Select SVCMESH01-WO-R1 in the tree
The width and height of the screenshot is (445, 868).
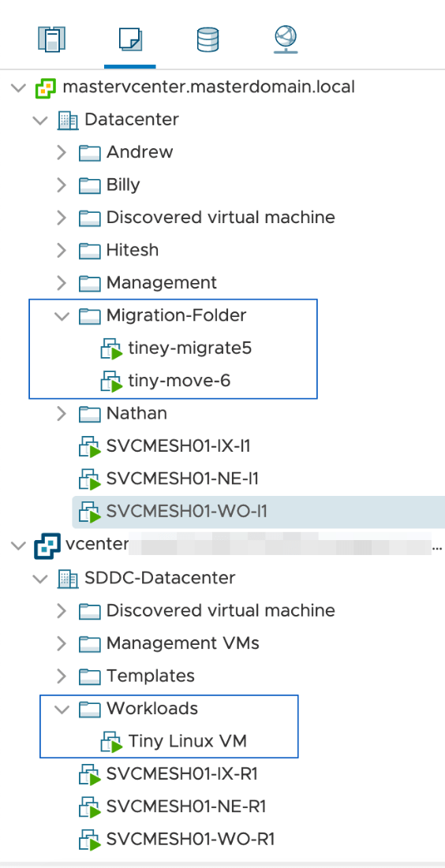tap(190, 839)
